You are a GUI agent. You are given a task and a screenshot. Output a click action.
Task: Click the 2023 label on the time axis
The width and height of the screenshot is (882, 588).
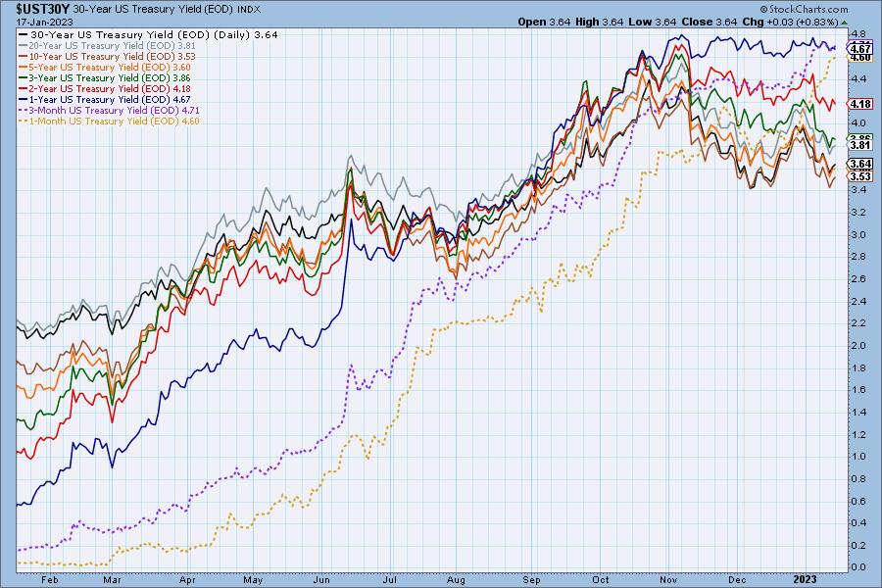tap(805, 579)
